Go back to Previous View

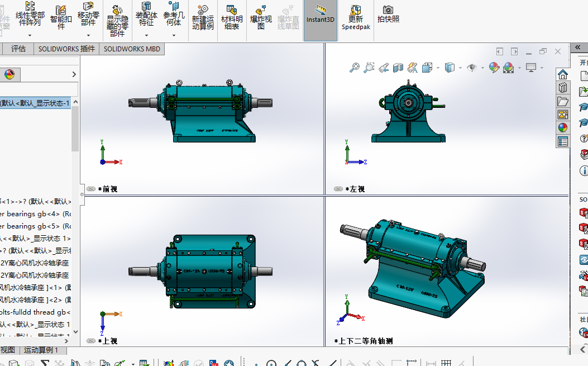click(383, 68)
